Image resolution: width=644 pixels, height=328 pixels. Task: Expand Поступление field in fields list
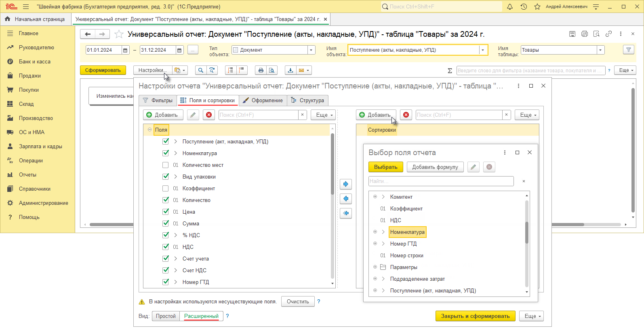click(176, 141)
